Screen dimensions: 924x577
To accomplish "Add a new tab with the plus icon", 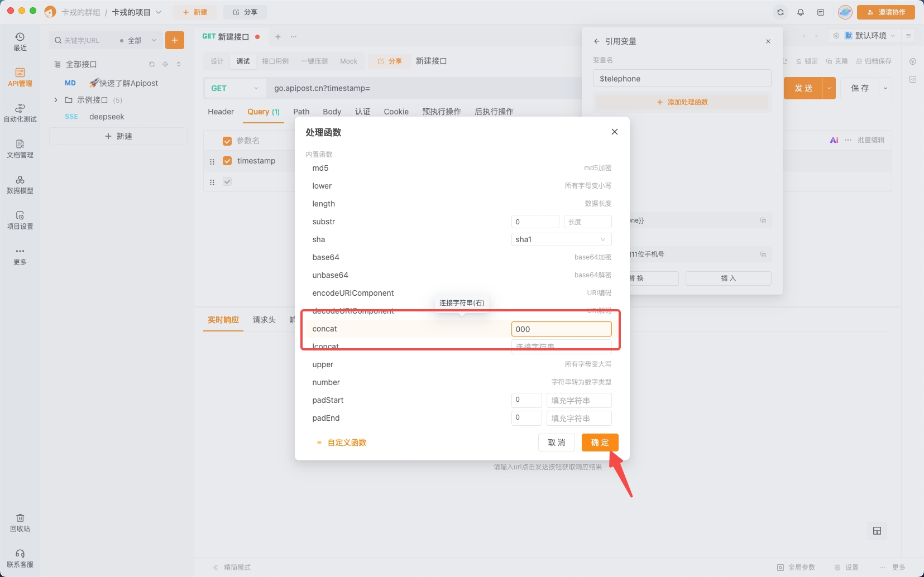I will pos(278,37).
